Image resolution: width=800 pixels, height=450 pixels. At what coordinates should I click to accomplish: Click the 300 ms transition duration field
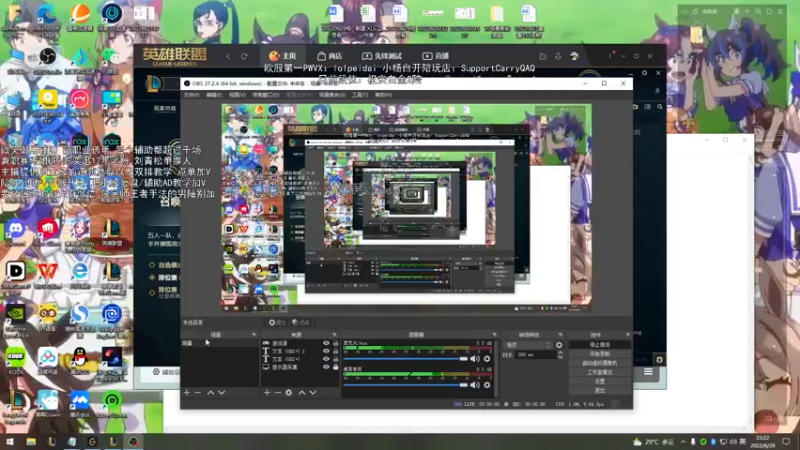click(x=536, y=355)
